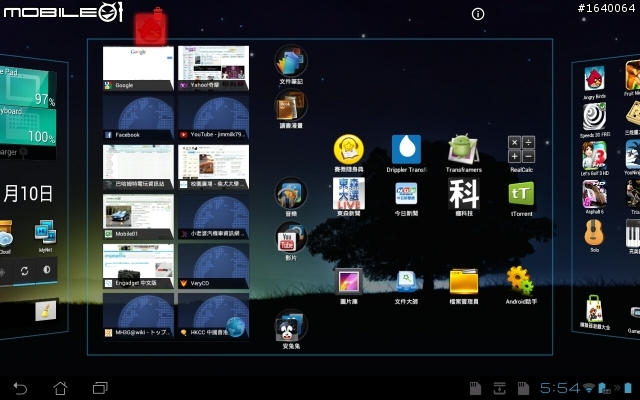This screenshot has height=400, width=640.
Task: Open the Solo guitar app
Action: [594, 232]
